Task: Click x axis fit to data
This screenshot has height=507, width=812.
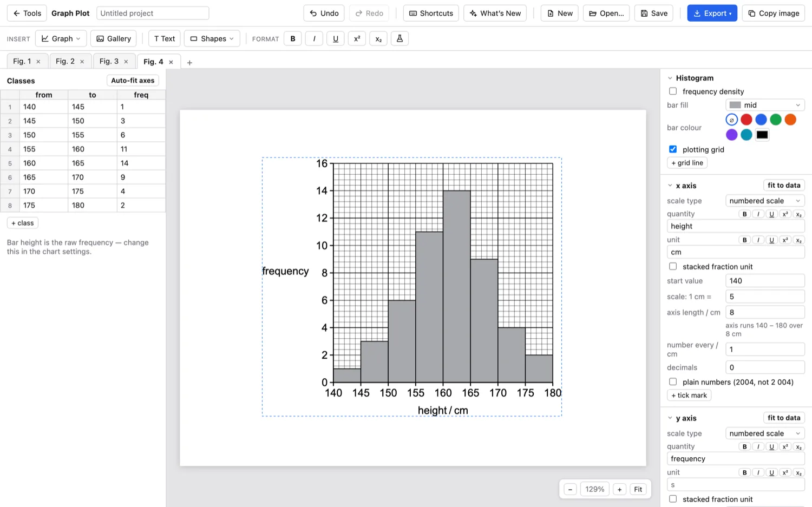Action: (x=784, y=186)
